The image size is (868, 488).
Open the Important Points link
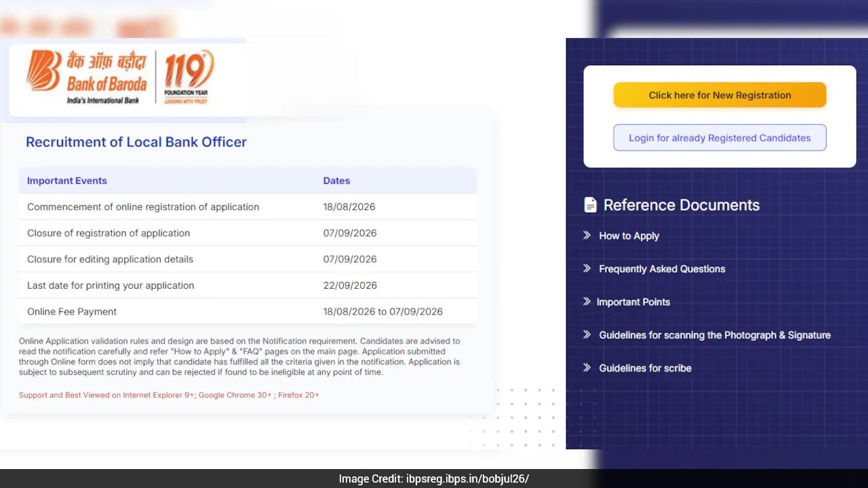click(x=633, y=302)
